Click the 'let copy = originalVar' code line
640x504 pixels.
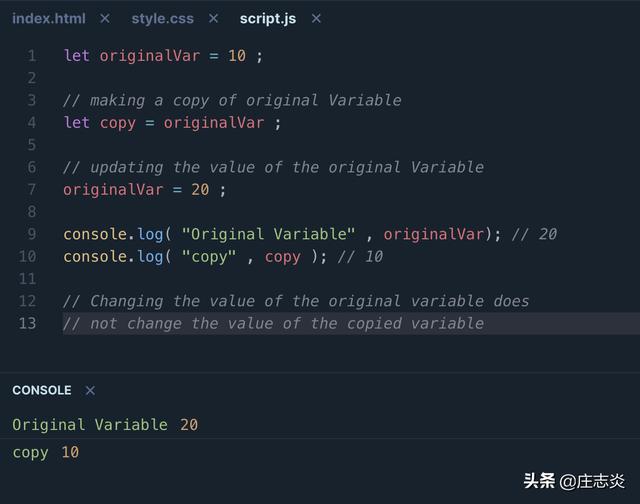172,123
